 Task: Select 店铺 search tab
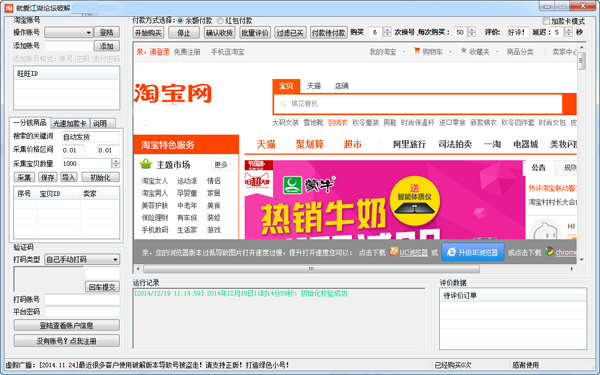pos(341,86)
